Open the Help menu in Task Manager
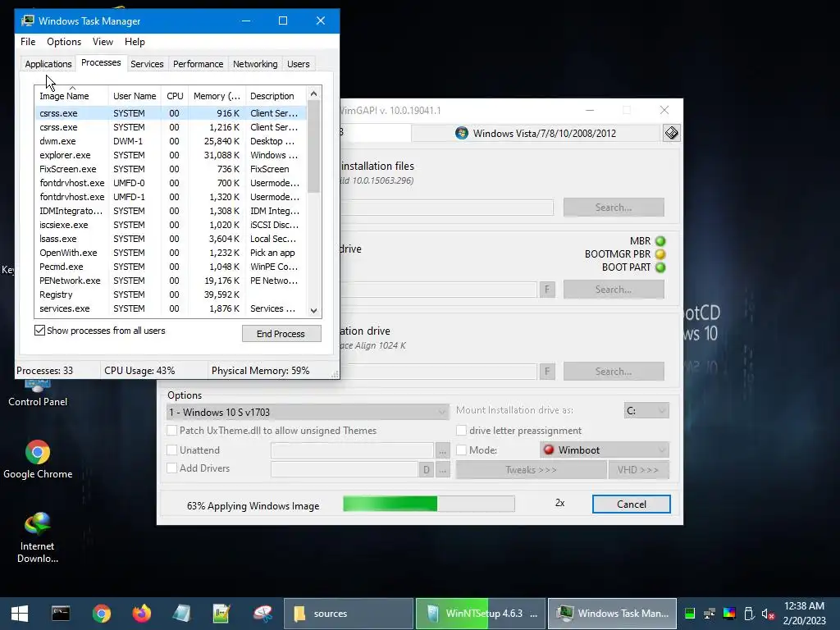Screen dimensions: 840x630 (135, 42)
